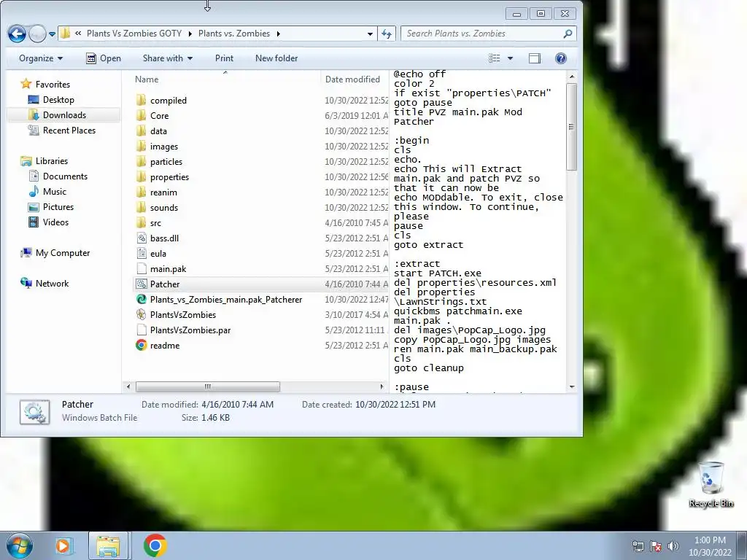Select the src folder icon
The width and height of the screenshot is (747, 560).
[141, 223]
